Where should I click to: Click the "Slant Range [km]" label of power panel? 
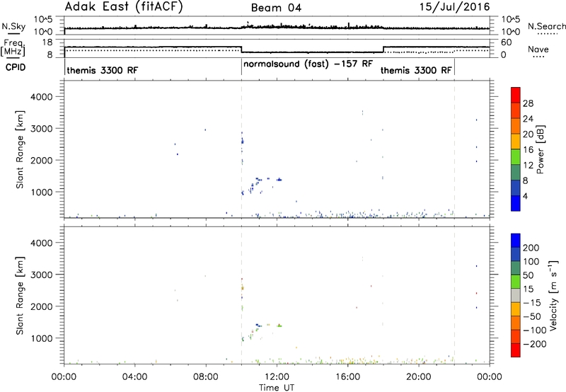pyautogui.click(x=20, y=149)
